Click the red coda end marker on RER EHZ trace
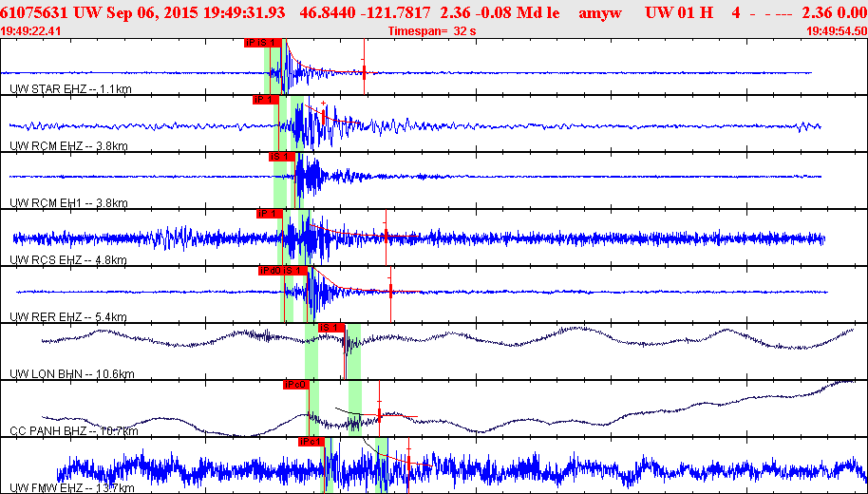Image resolution: width=868 pixels, height=494 pixels. point(391,291)
